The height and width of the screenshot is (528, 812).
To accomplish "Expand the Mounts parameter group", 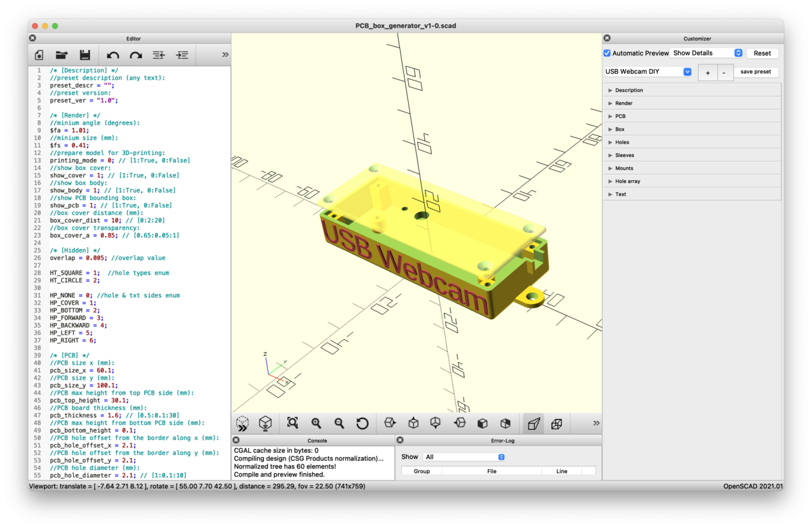I will (692, 168).
